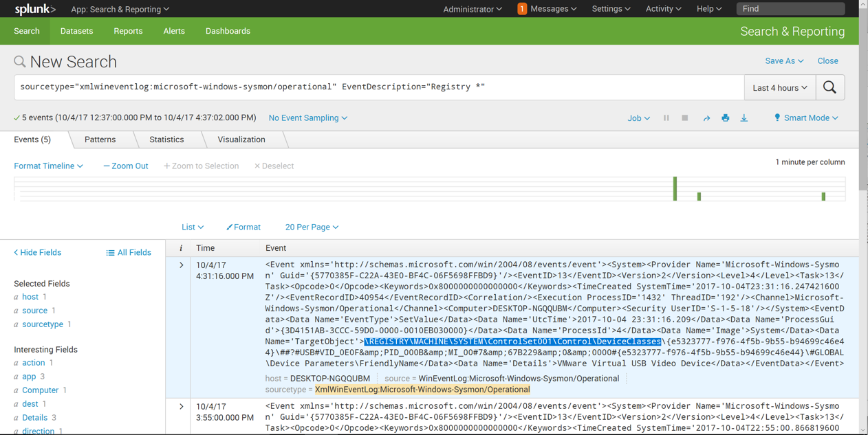
Task: Click host value DESKTOP-NGQQUBM
Action: tap(330, 379)
